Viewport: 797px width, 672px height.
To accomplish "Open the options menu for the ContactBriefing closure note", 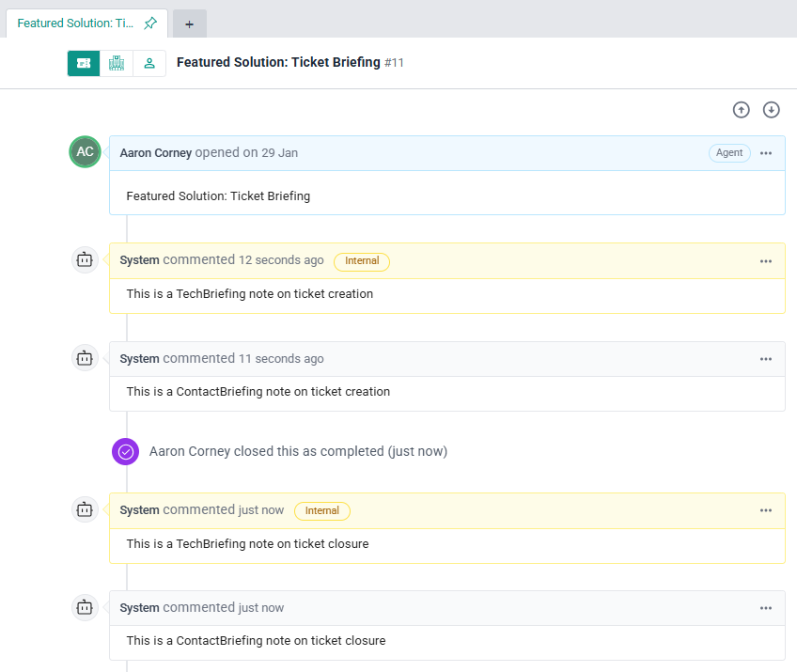I will pos(766,608).
